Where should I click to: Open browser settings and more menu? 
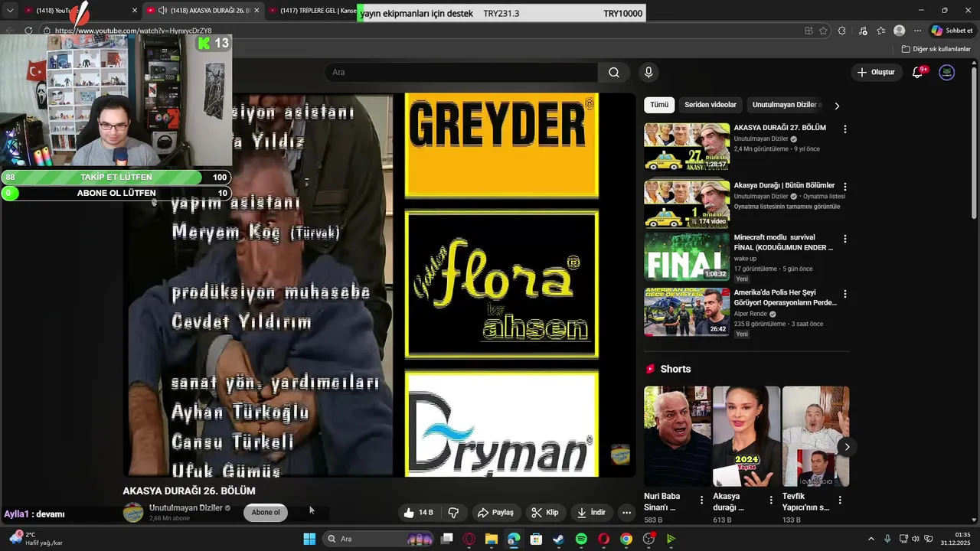[917, 31]
